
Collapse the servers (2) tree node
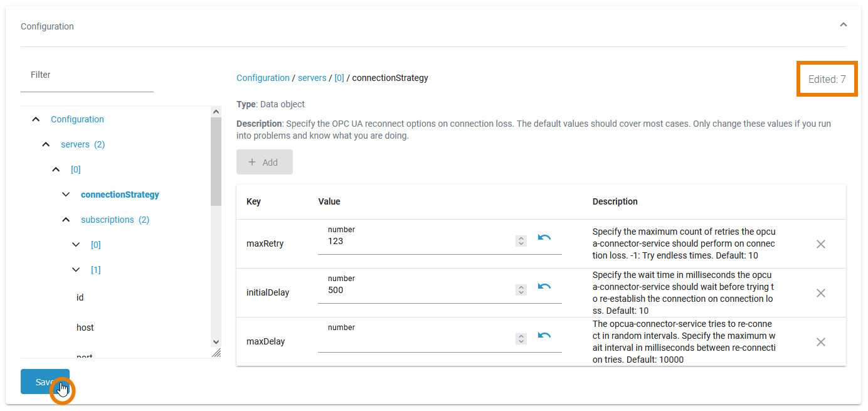[46, 144]
